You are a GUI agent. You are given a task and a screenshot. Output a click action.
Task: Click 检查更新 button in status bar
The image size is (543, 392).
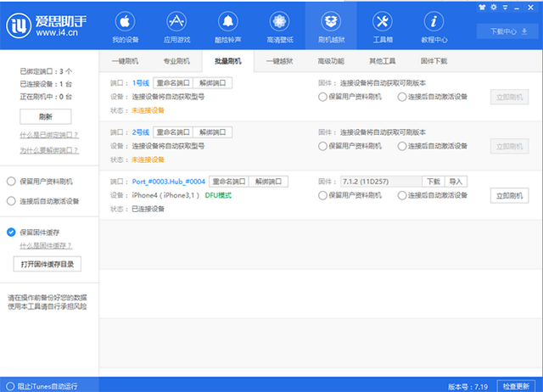click(x=516, y=385)
